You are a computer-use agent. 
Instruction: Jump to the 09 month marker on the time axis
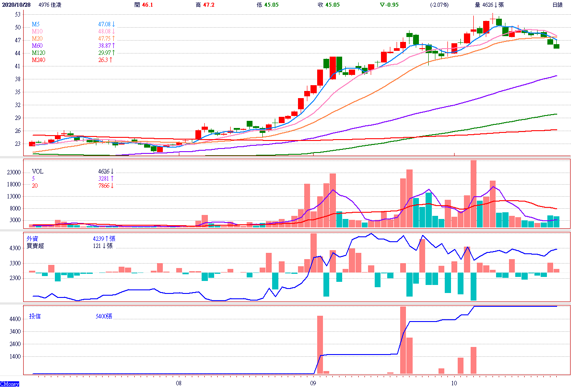(313, 383)
